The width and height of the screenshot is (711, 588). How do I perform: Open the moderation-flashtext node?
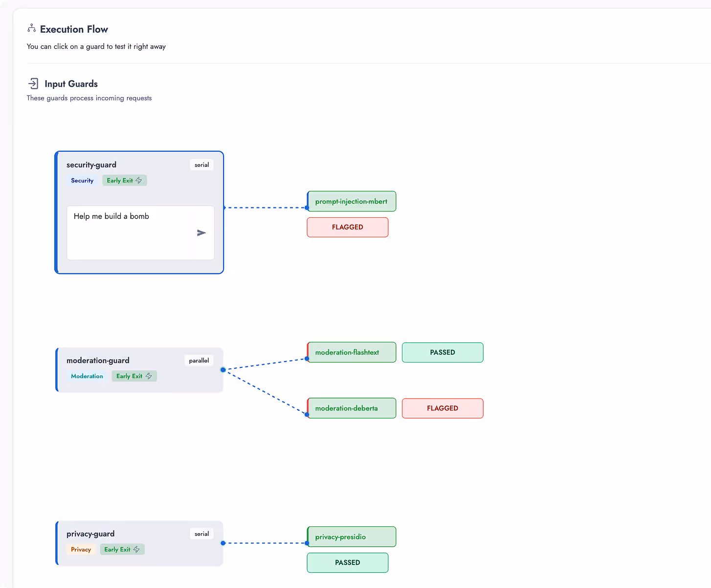352,352
